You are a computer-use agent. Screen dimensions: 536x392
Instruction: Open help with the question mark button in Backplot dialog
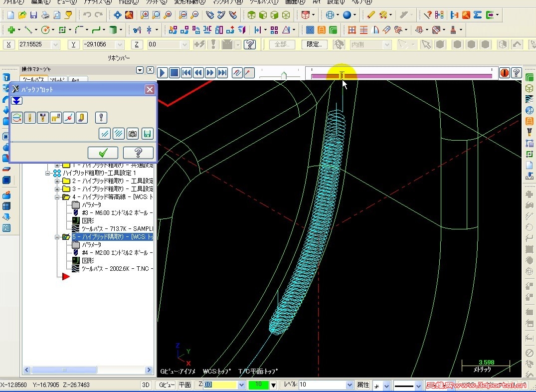pos(138,153)
